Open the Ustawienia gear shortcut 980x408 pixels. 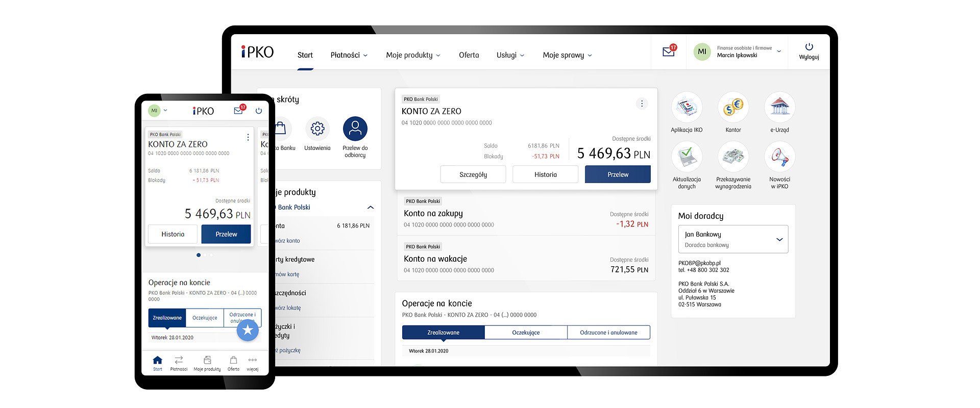pos(317,129)
